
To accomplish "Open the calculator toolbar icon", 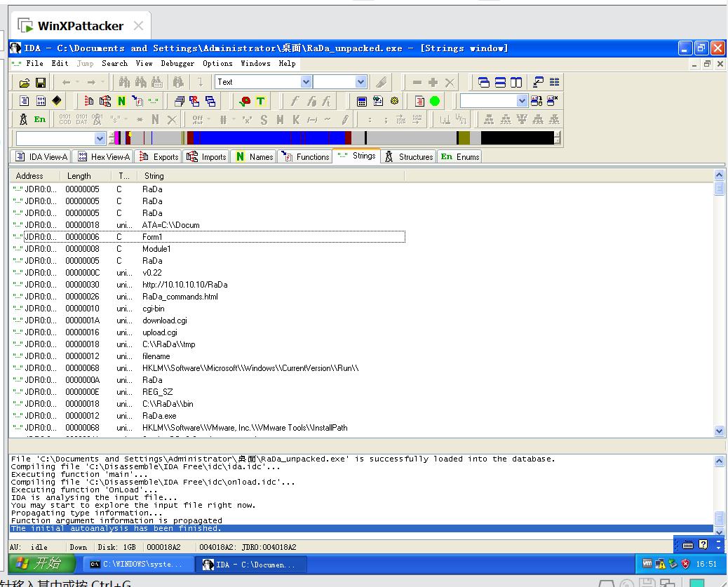I will pos(362,101).
